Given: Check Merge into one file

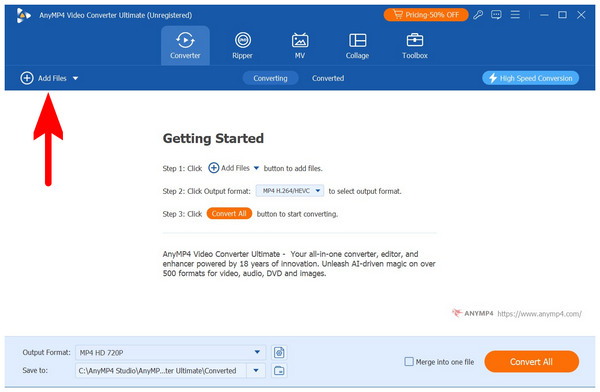Looking at the screenshot, I should (409, 361).
